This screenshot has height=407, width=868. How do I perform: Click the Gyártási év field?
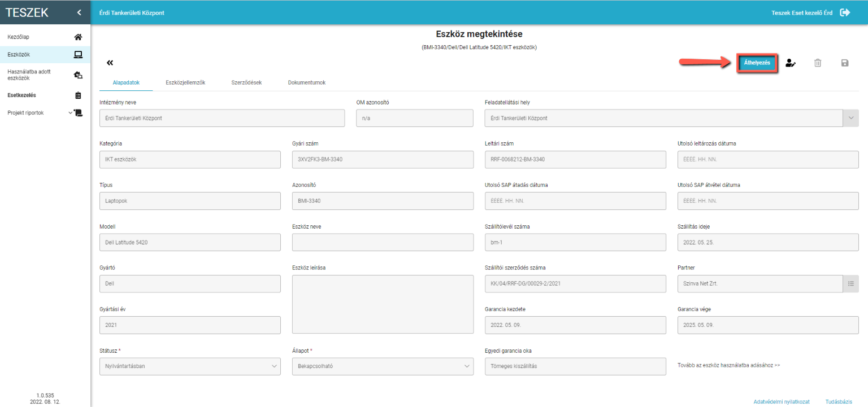coord(190,325)
